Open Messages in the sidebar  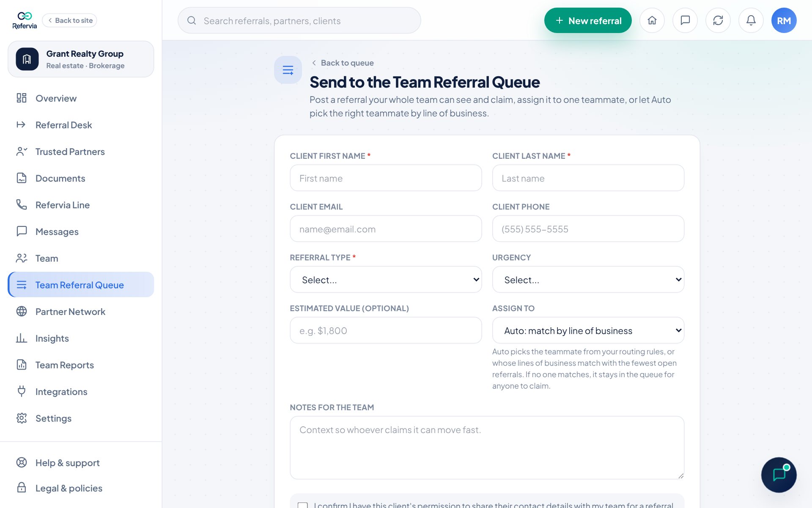pos(81,232)
